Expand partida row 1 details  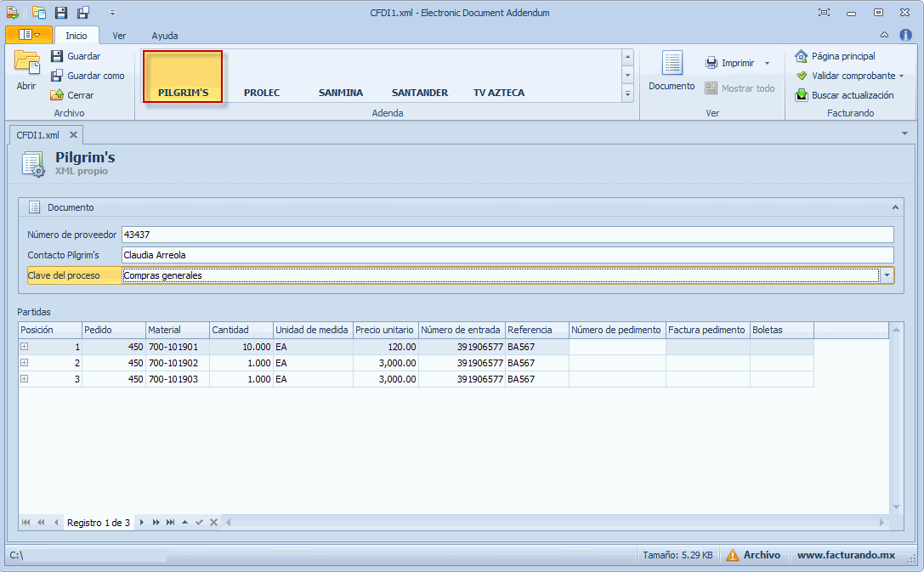[24, 347]
